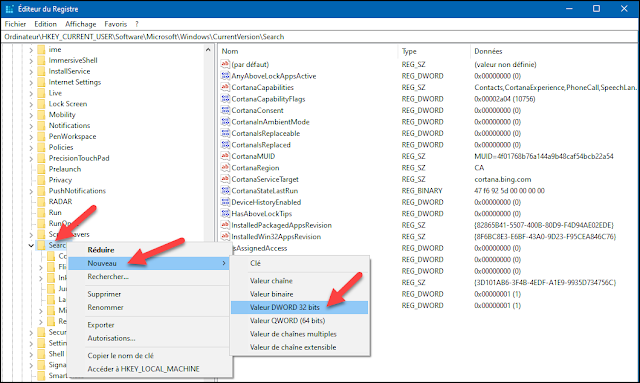Click the CortanaServiceTarget string icon
Viewport: 640px width, 383px height.
225,179
